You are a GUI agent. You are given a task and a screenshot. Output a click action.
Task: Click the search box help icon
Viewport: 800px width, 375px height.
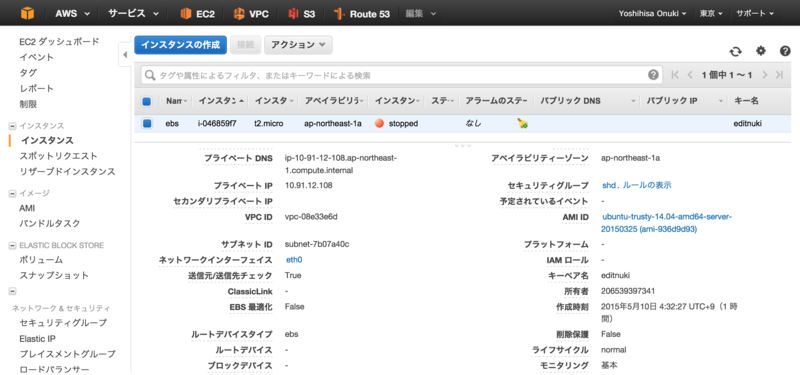click(653, 75)
